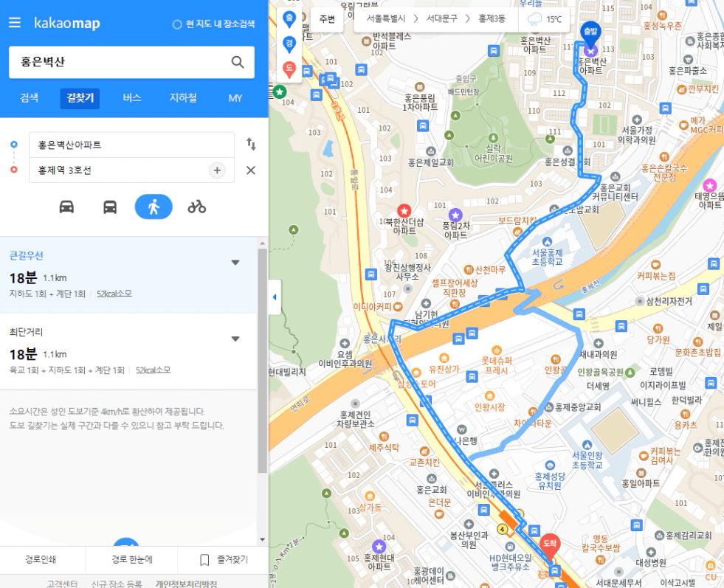Click 서울인왕초등학교 label
The width and height of the screenshot is (724, 588).
point(587,460)
